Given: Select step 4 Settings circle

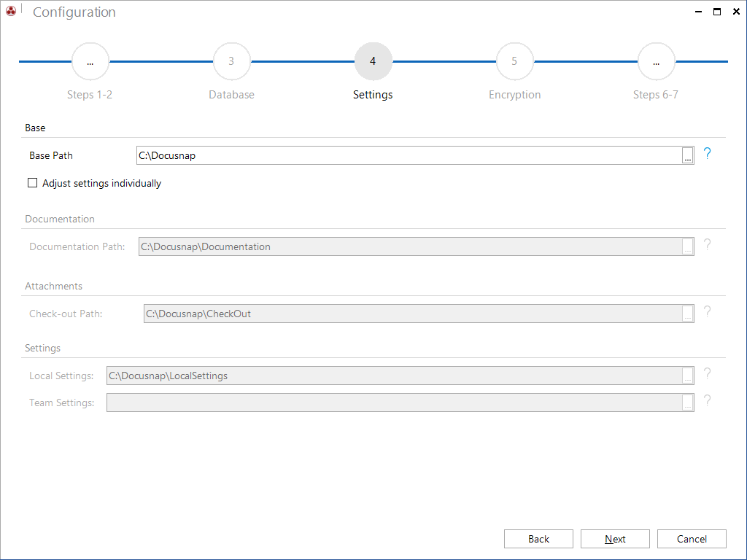Looking at the screenshot, I should 373,61.
